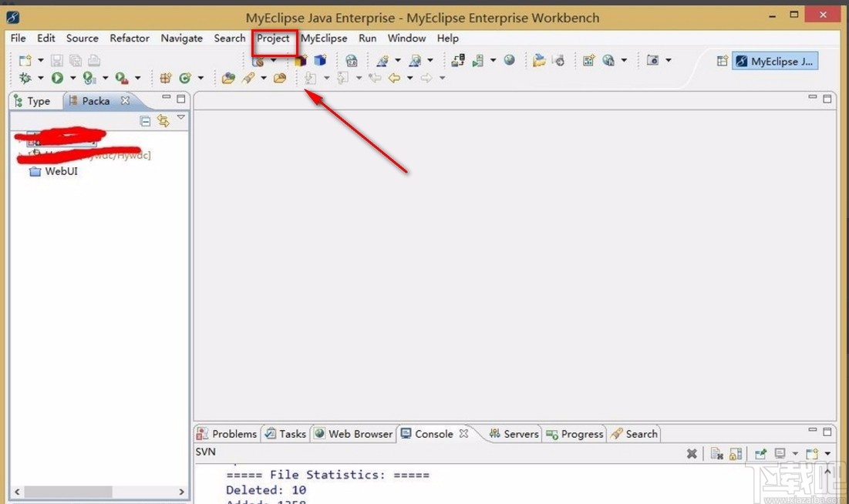Click the Save All icon
The image size is (849, 504).
(x=76, y=60)
